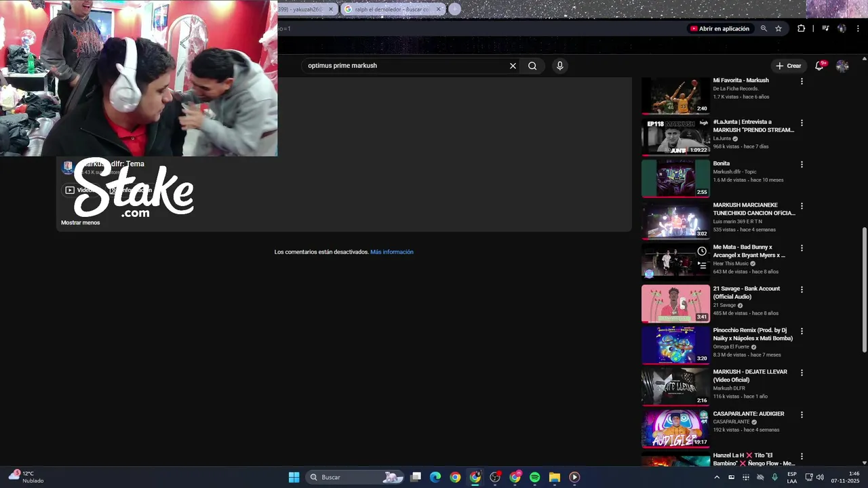Open Windows Start menu
The width and height of the screenshot is (868, 488).
294,477
